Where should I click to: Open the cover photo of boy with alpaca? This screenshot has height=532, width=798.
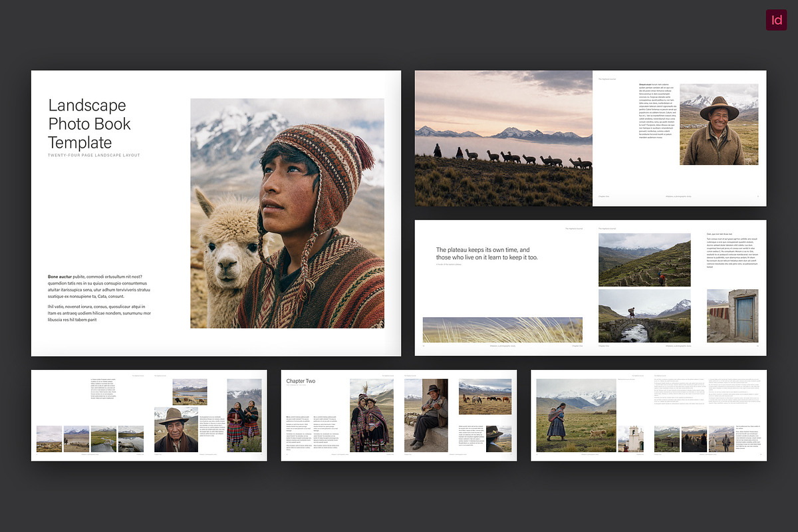[x=287, y=213]
